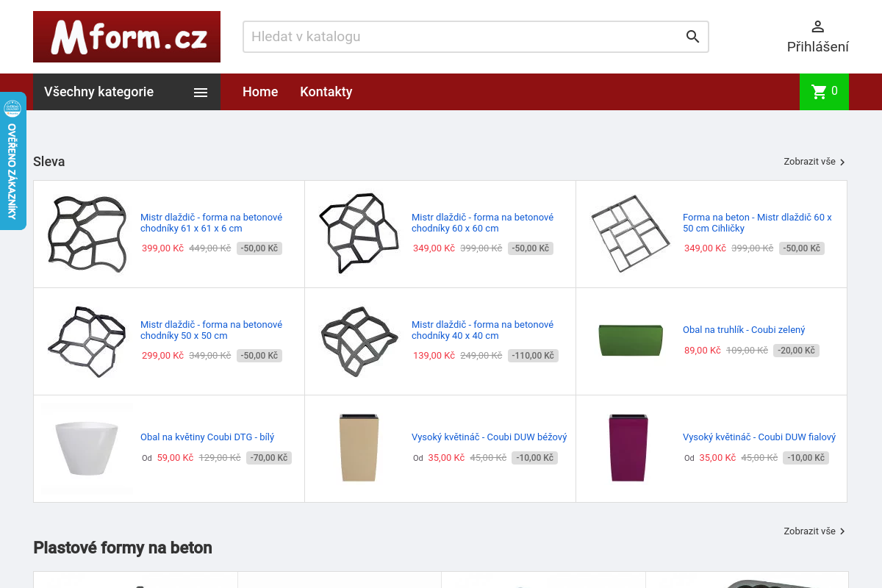
Task: Open the Ověřeno zákazníky side badge
Action: pyautogui.click(x=12, y=161)
